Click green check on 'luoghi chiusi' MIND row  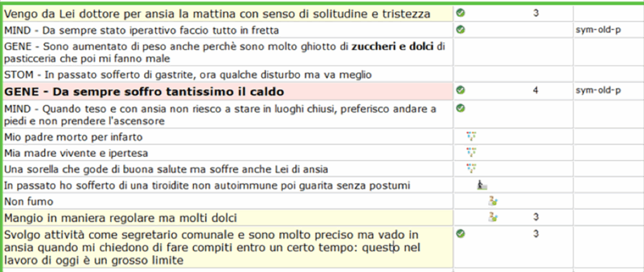[x=461, y=109]
